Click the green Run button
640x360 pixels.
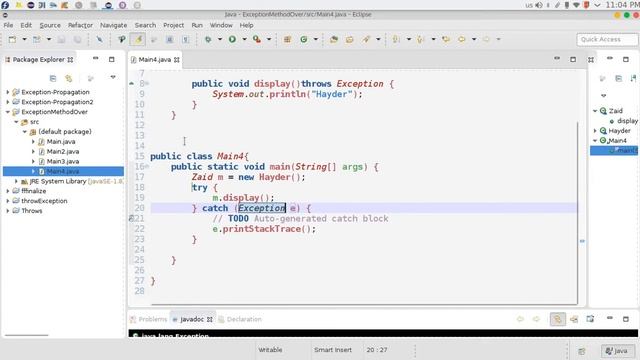(232, 39)
